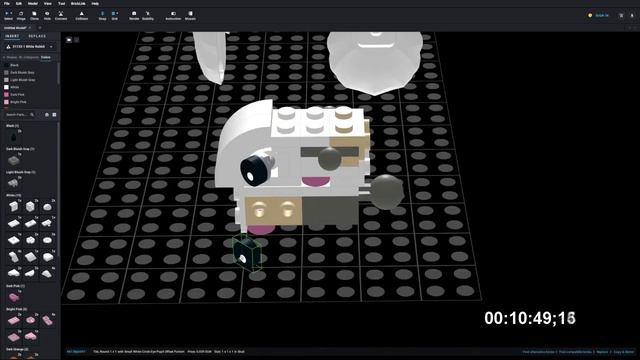The image size is (640, 360).
Task: Pick the Hide tool in toolbar
Action: click(47, 16)
